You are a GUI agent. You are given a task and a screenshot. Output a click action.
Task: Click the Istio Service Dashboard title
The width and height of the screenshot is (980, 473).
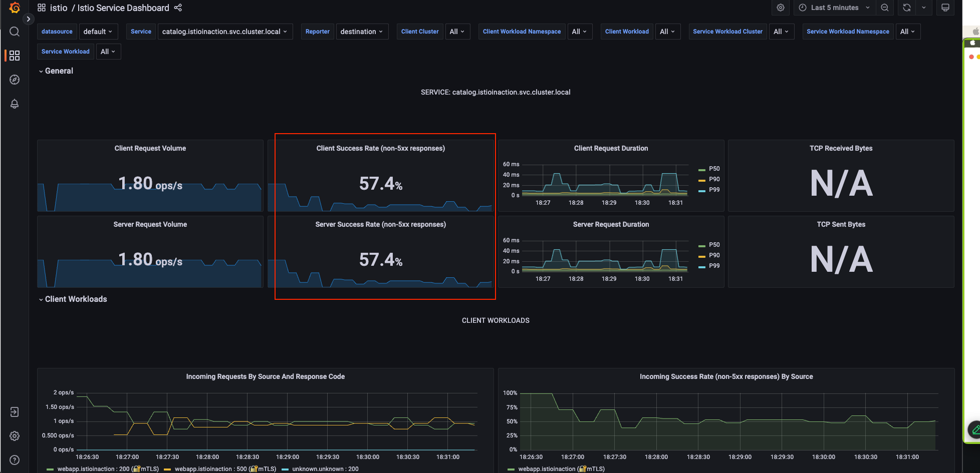123,8
